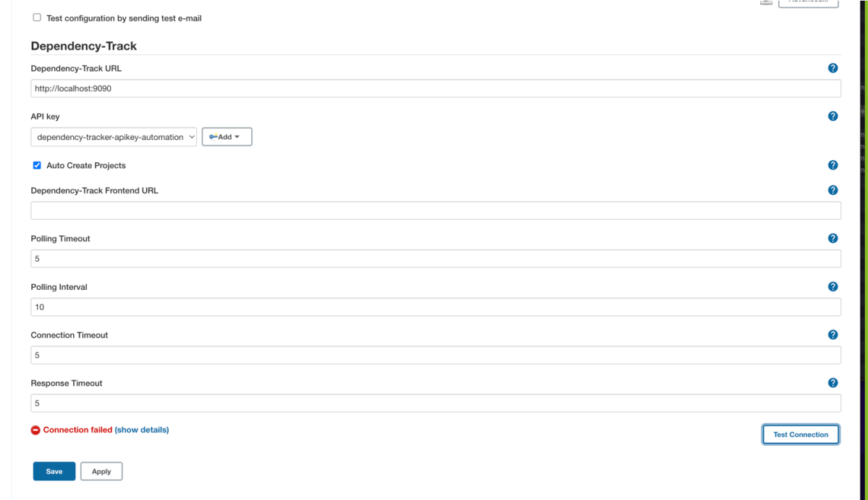Click show details link for connection failure

142,430
